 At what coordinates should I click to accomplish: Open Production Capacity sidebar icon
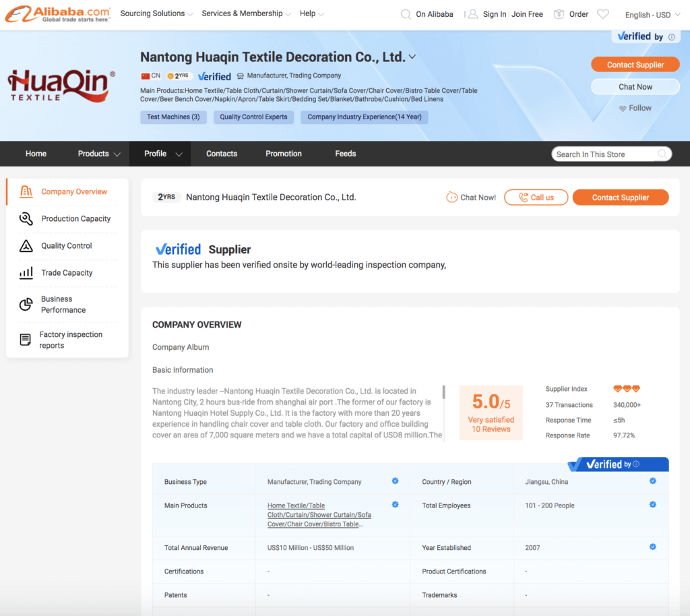[x=26, y=218]
